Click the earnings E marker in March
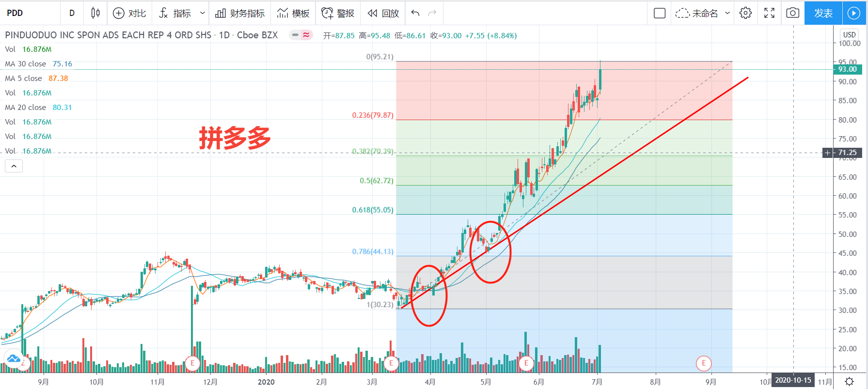 391,363
